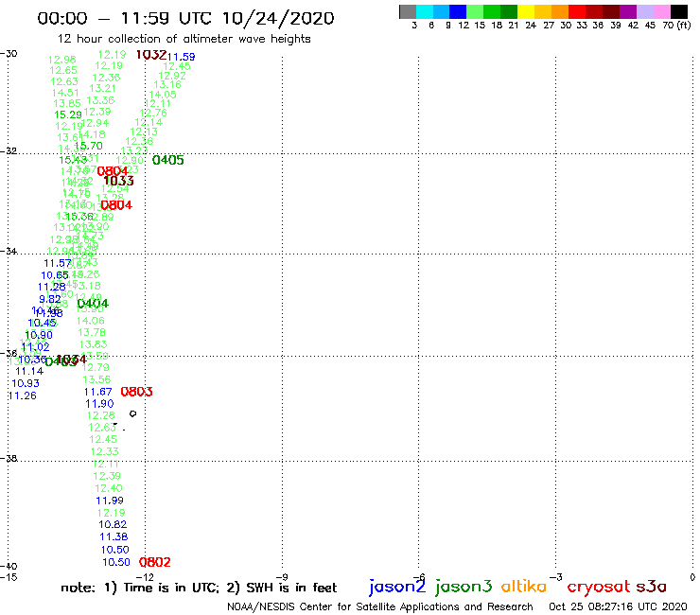The width and height of the screenshot is (700, 615).
Task: Click the wave height value 13.21
Action: click(x=103, y=88)
